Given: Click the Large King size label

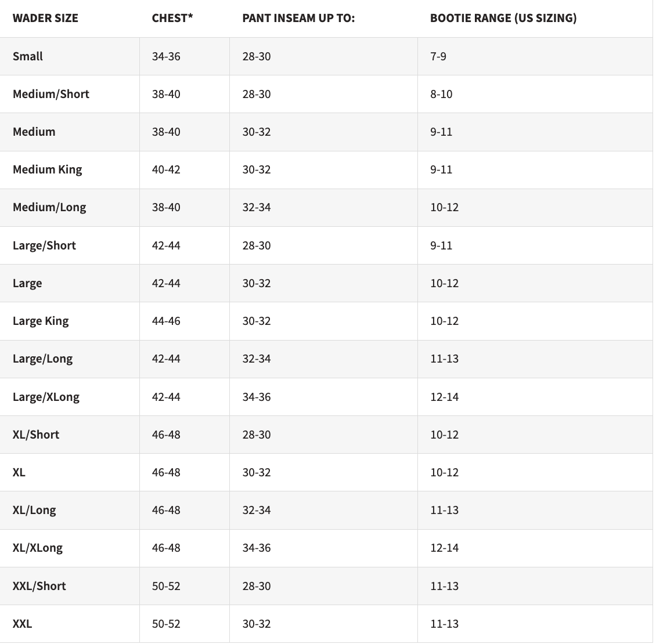Looking at the screenshot, I should [41, 321].
